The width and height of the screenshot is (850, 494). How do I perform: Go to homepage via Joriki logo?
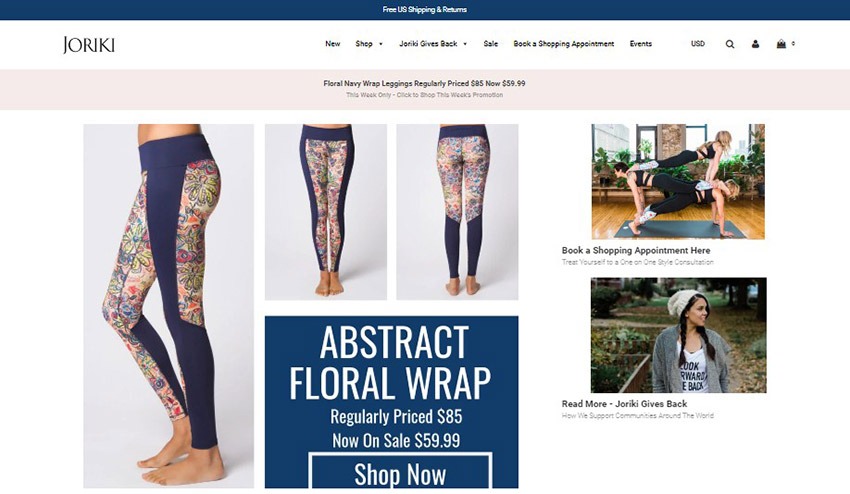[88, 44]
